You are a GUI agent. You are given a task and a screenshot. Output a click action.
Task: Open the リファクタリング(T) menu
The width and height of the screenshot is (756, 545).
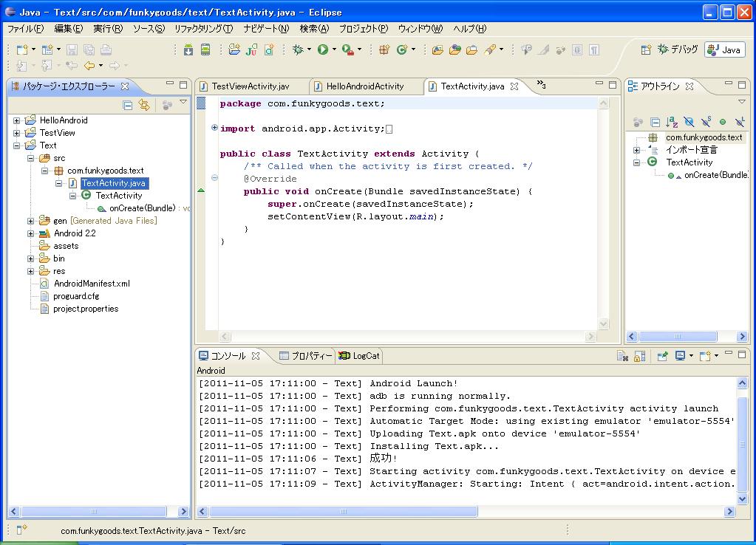203,28
